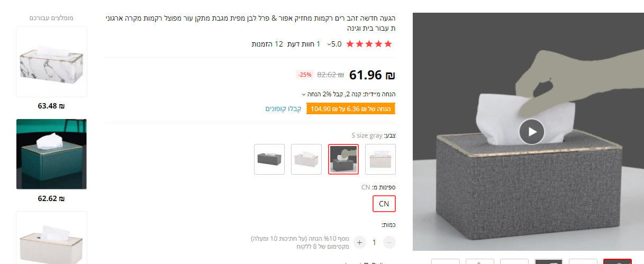Click the קבלו קופונים coupons link

click(x=283, y=109)
